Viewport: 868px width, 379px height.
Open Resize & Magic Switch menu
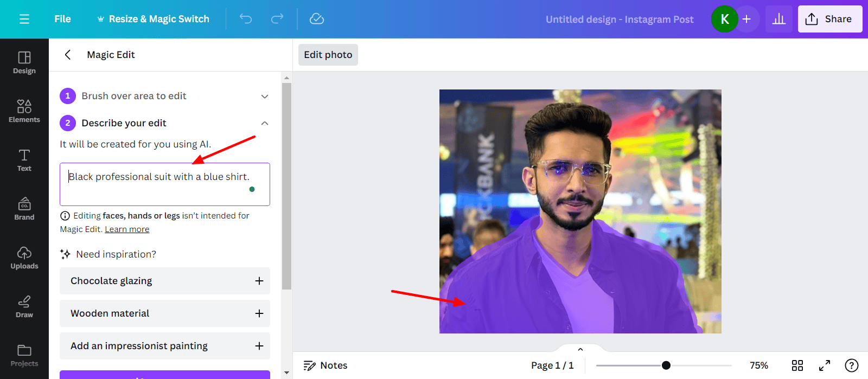click(153, 19)
